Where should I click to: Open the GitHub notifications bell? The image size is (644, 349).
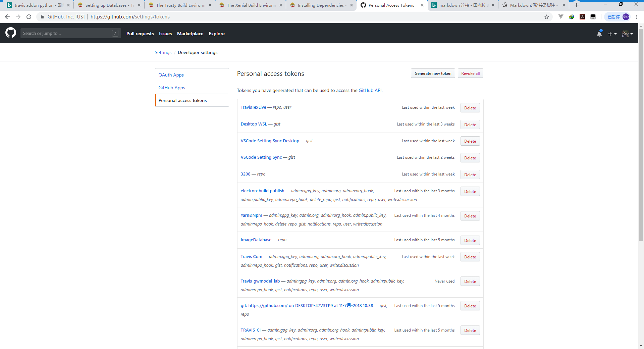(599, 34)
